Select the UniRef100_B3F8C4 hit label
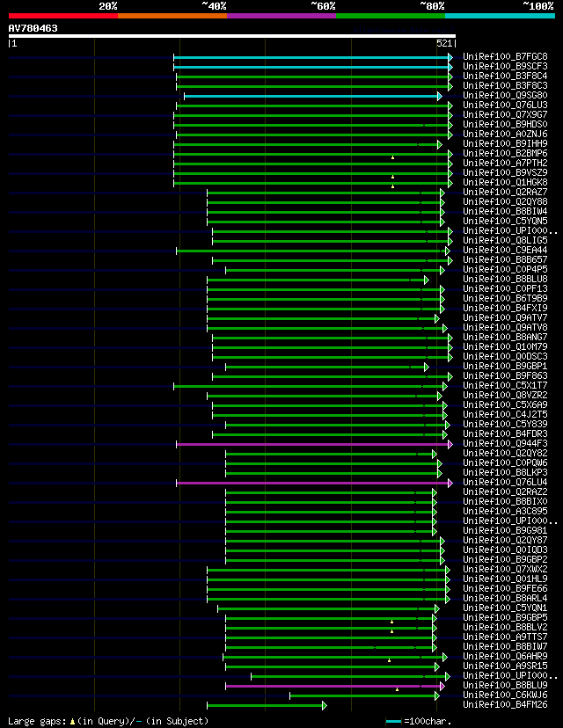This screenshot has width=563, height=728. coord(506,76)
